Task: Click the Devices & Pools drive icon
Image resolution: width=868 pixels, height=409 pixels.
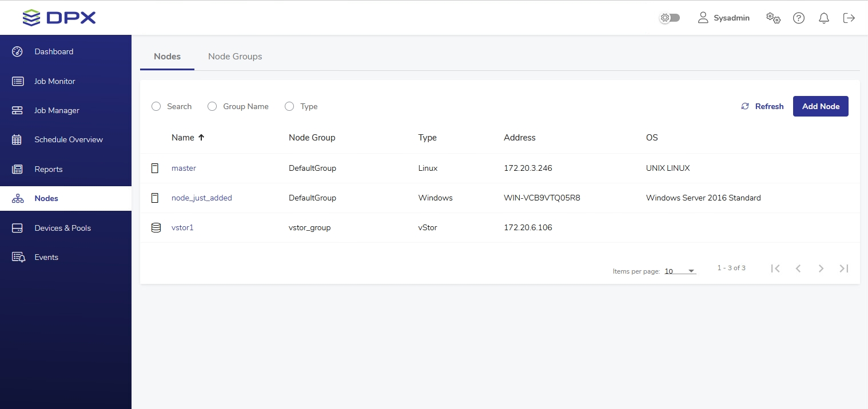Action: [17, 228]
